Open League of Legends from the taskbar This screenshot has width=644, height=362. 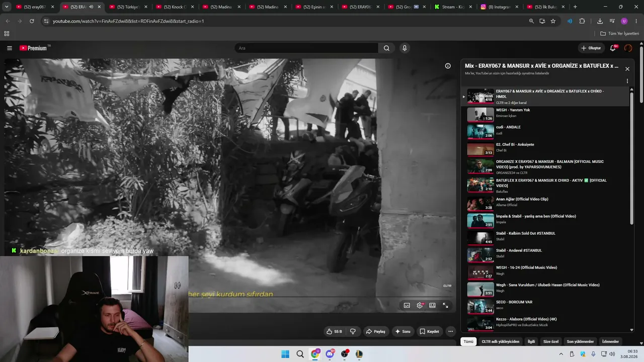[x=359, y=354]
